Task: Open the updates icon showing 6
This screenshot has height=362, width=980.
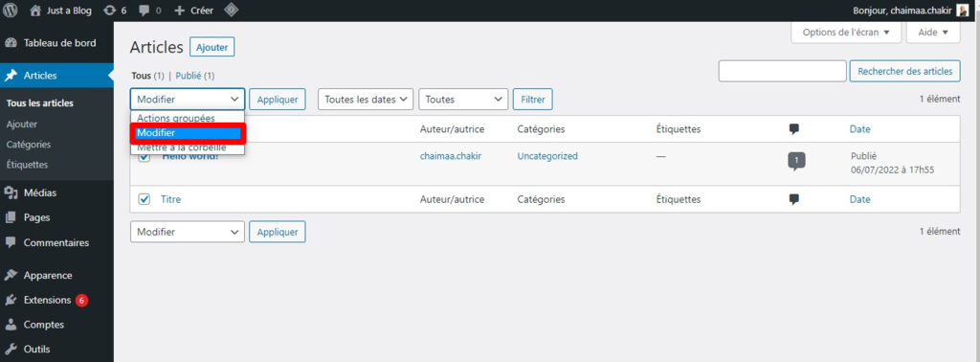Action: pyautogui.click(x=110, y=11)
